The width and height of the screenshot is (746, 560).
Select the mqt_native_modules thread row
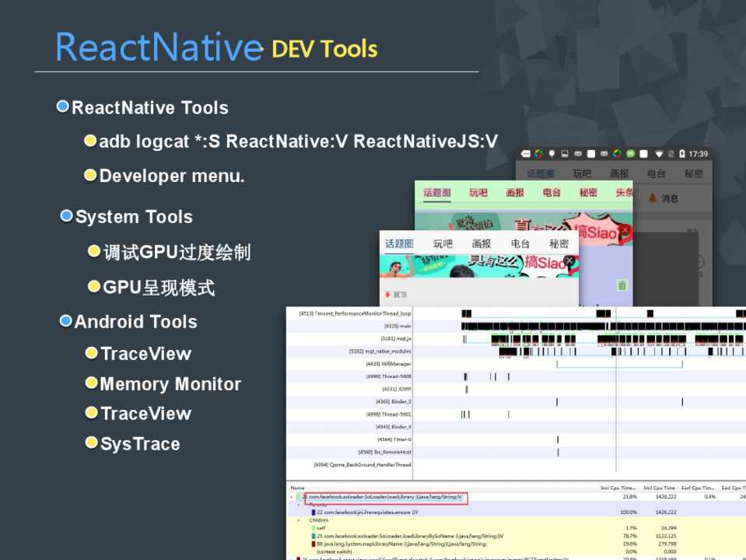tap(381, 351)
